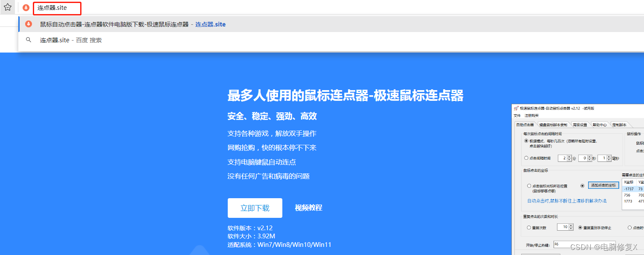The image size is (644, 255).
Task: Click the headline 最多人使用的鼠标连点器-极速鼠标连点器
Action: (x=345, y=96)
